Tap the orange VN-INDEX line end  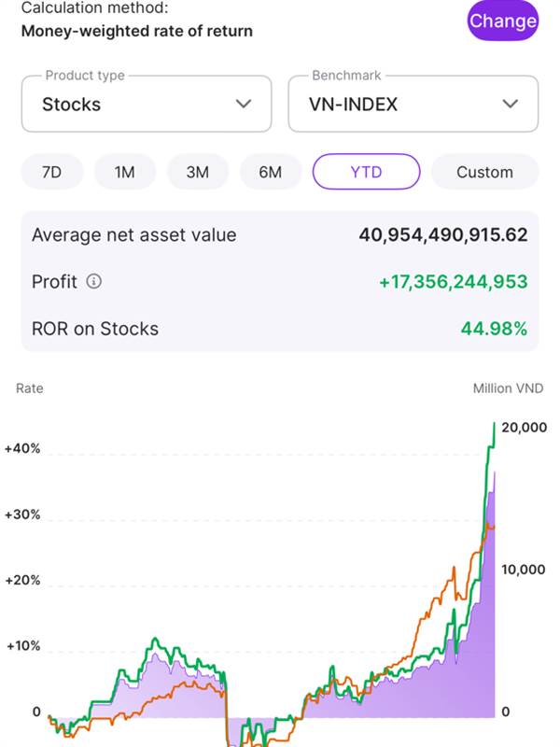click(x=494, y=527)
